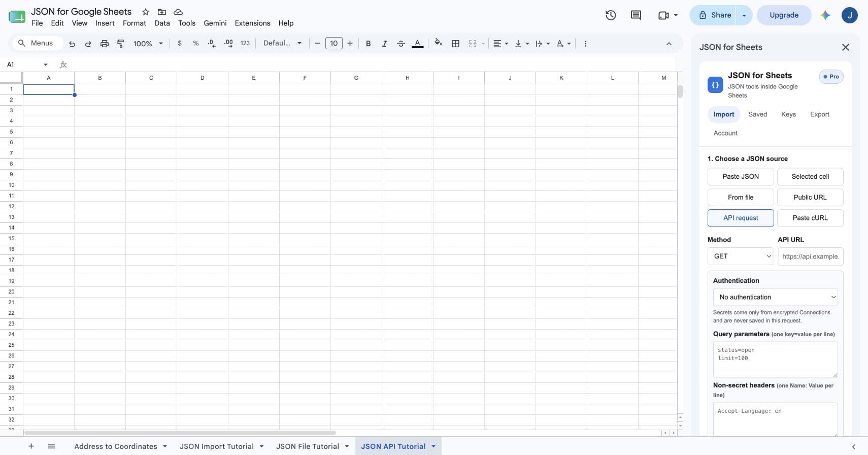
Task: Click the move to folder icon
Action: coord(162,12)
